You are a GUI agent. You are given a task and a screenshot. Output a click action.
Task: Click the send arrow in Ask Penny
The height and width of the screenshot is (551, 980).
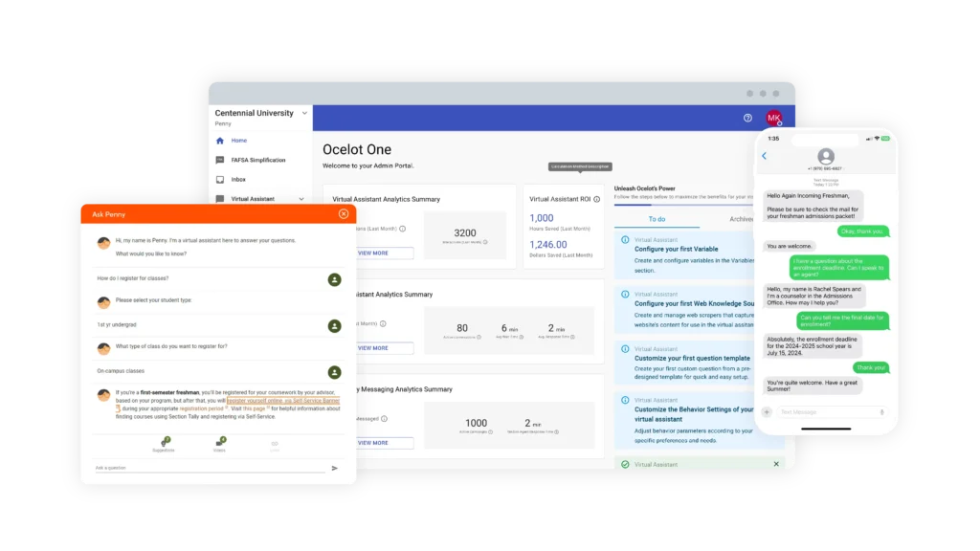pyautogui.click(x=335, y=468)
